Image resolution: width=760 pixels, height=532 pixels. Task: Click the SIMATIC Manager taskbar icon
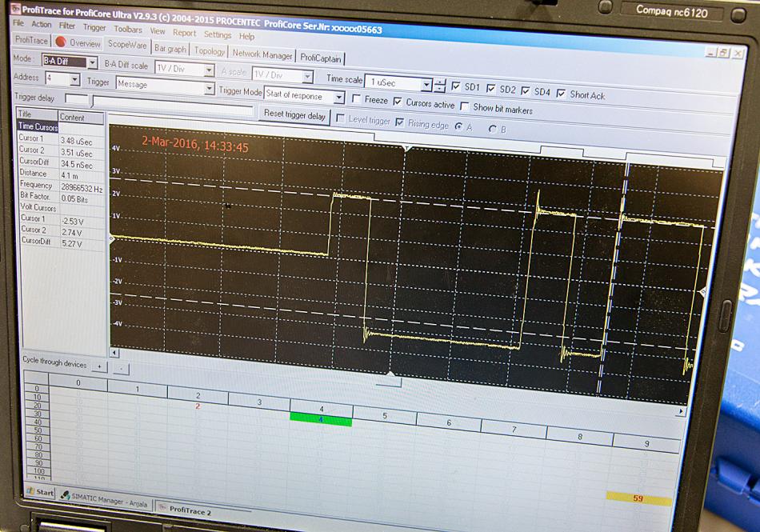click(65, 494)
